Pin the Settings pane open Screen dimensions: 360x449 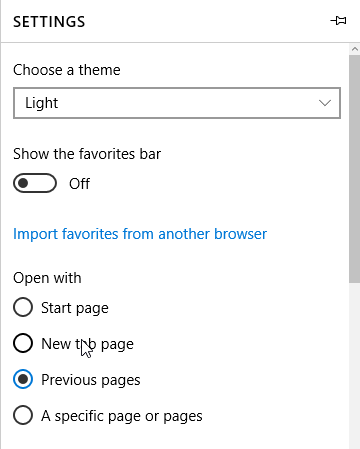(338, 21)
